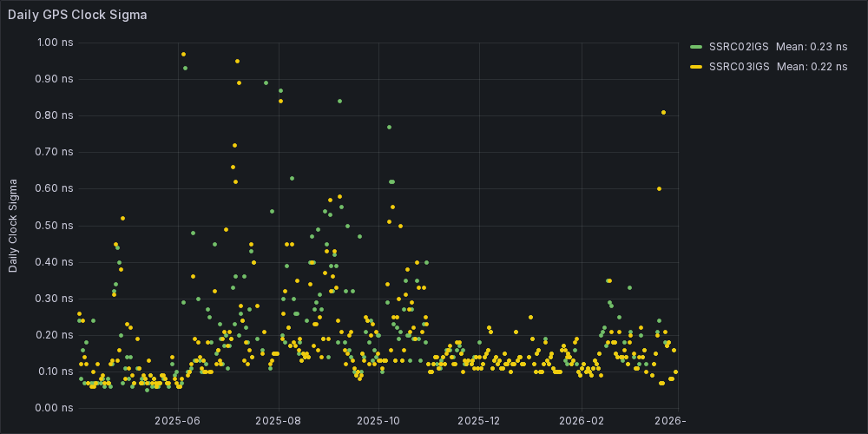Select yellow point at 0.60 ns in 2026
The height and width of the screenshot is (434, 868).
pos(659,188)
